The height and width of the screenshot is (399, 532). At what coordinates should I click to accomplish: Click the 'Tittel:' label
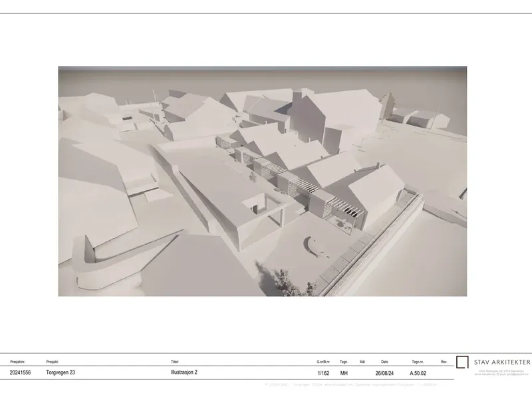[175, 362]
